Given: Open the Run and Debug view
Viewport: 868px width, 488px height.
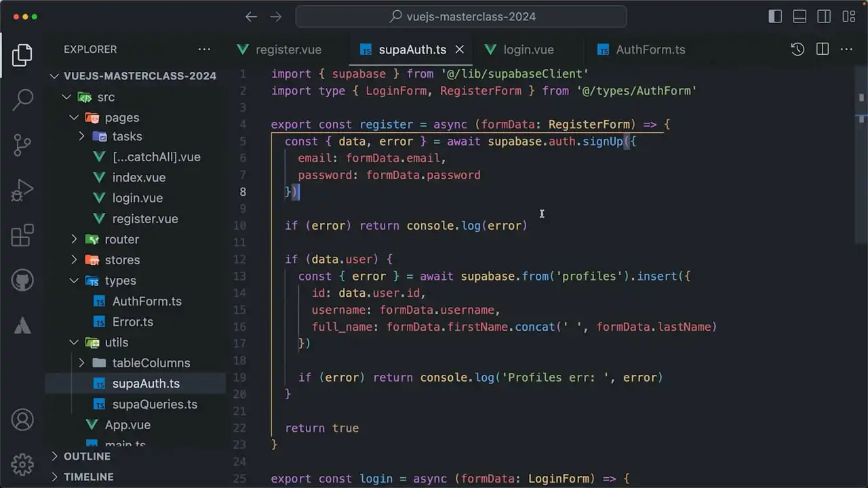Looking at the screenshot, I should [x=22, y=190].
